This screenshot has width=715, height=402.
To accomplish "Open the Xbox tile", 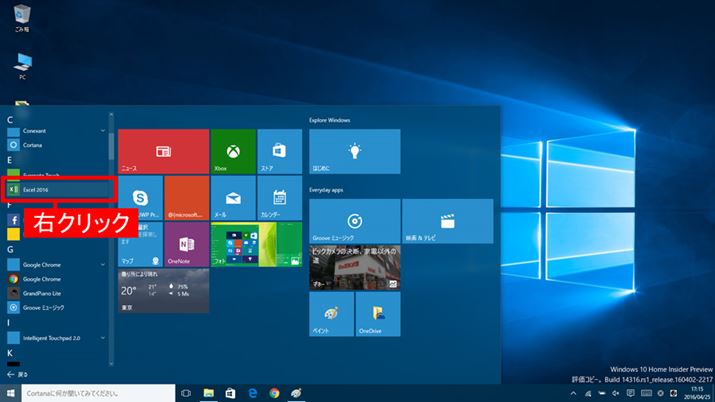I will pyautogui.click(x=233, y=151).
